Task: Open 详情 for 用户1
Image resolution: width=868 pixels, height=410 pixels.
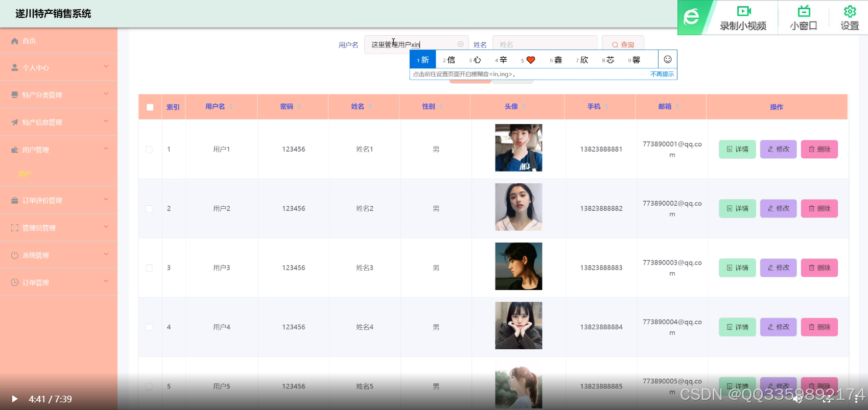Action: pos(737,149)
